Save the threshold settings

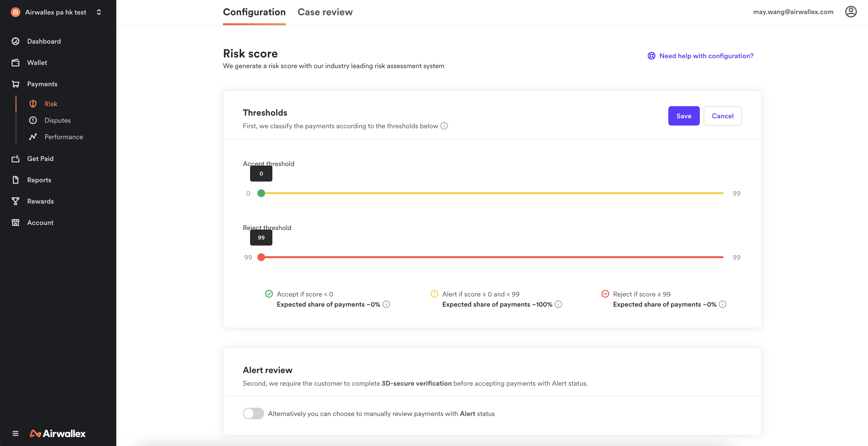684,116
